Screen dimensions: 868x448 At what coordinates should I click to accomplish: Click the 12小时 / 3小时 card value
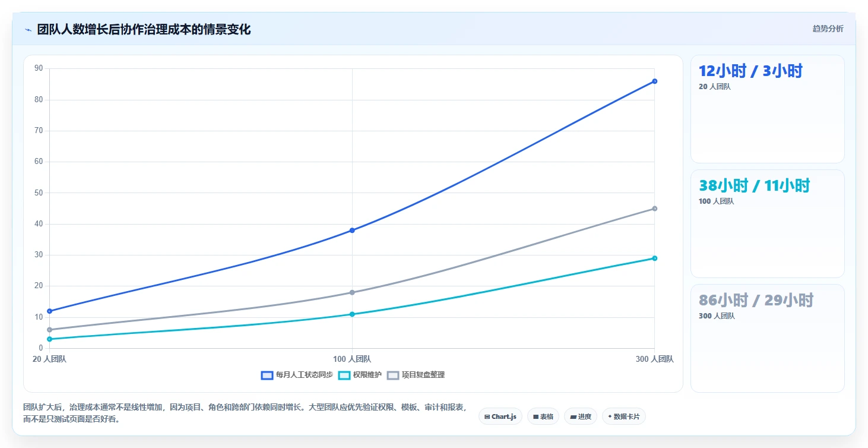coord(750,71)
